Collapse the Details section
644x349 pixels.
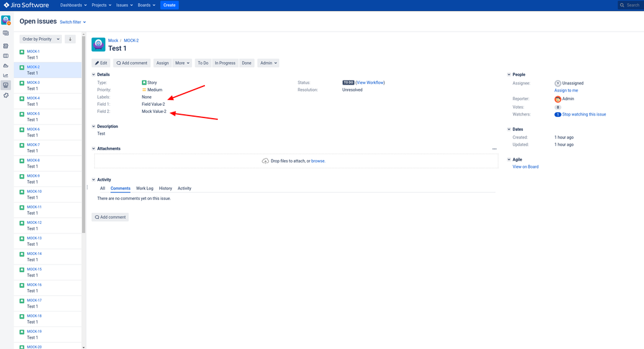tap(93, 75)
